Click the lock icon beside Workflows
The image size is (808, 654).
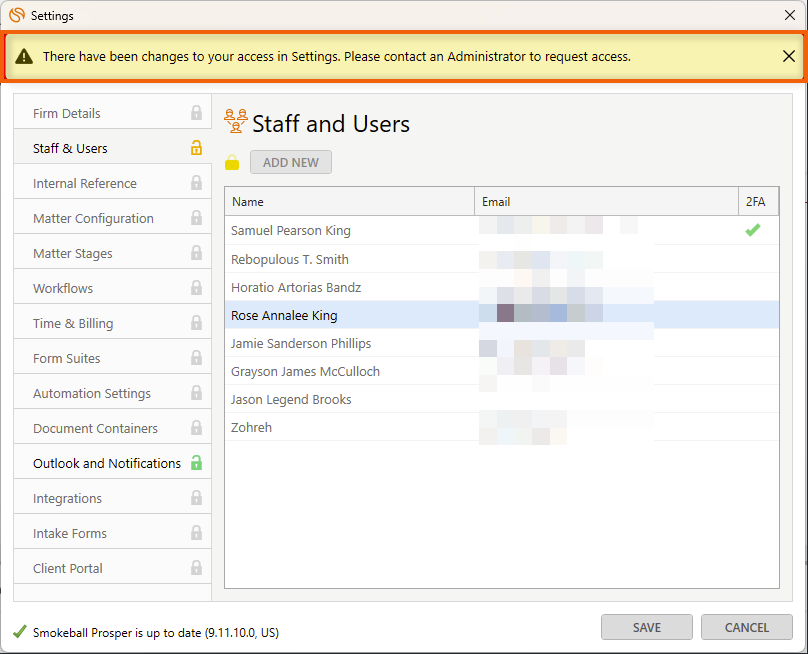click(196, 288)
